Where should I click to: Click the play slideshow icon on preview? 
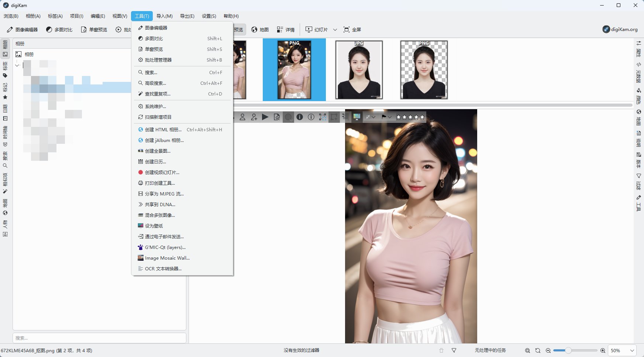click(265, 117)
